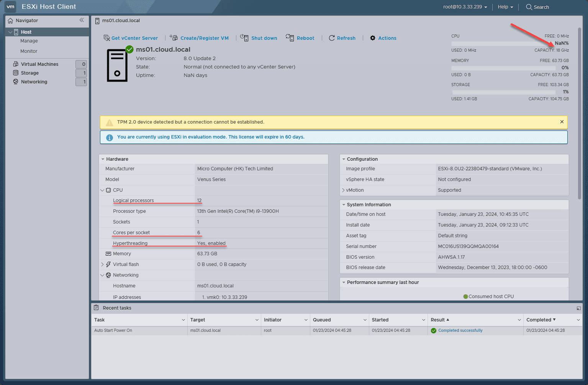Click the Navigator home icon
588x385 pixels.
coord(10,21)
